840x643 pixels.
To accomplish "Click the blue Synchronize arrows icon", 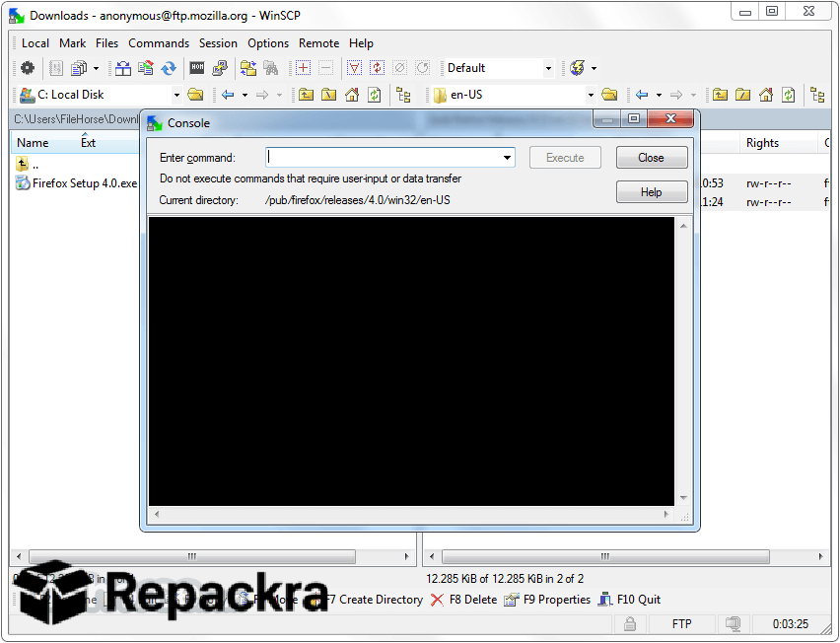I will click(x=169, y=68).
